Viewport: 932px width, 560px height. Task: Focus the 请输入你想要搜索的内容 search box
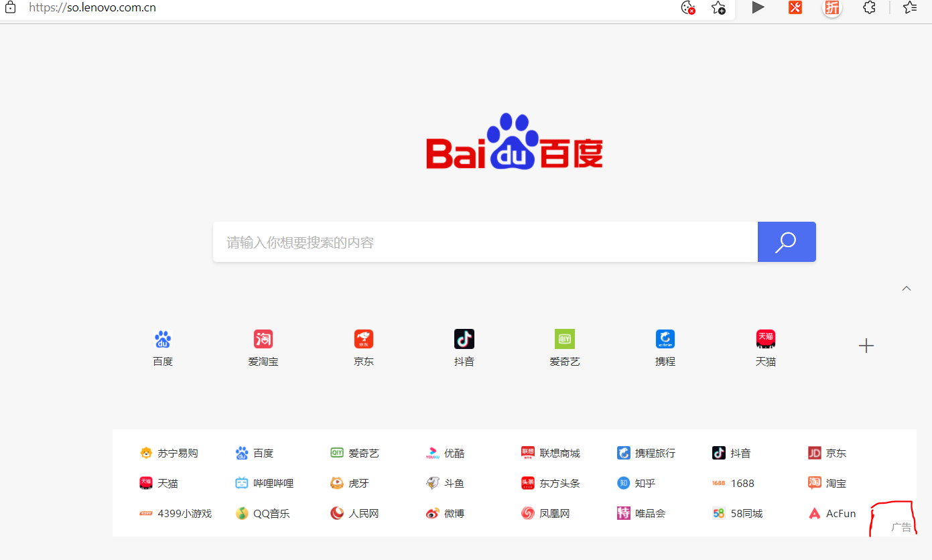click(x=485, y=242)
